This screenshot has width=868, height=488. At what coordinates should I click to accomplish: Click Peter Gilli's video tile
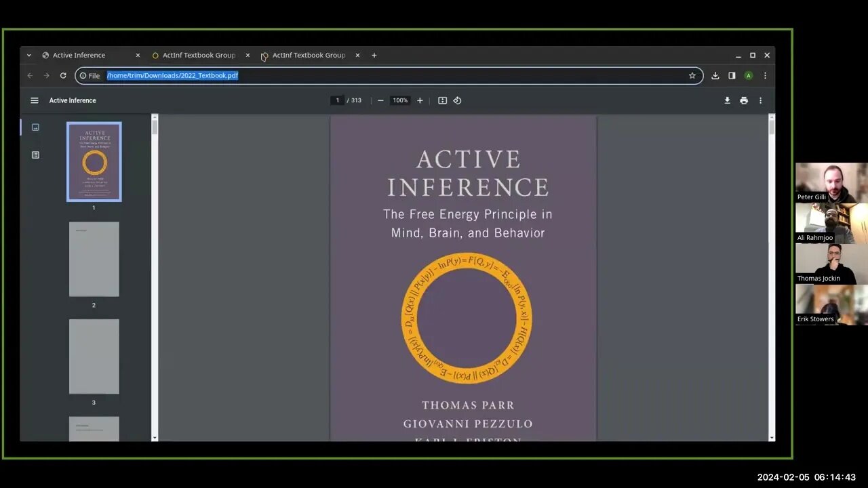click(x=831, y=182)
